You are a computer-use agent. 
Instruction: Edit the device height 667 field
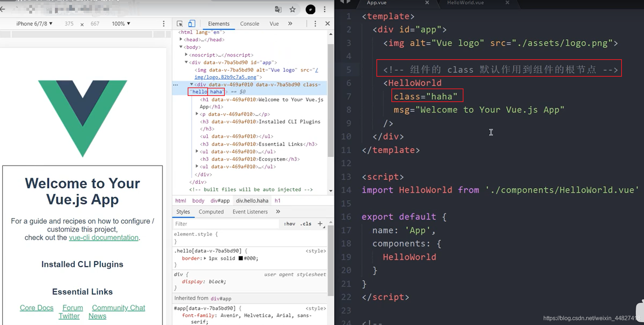click(95, 24)
